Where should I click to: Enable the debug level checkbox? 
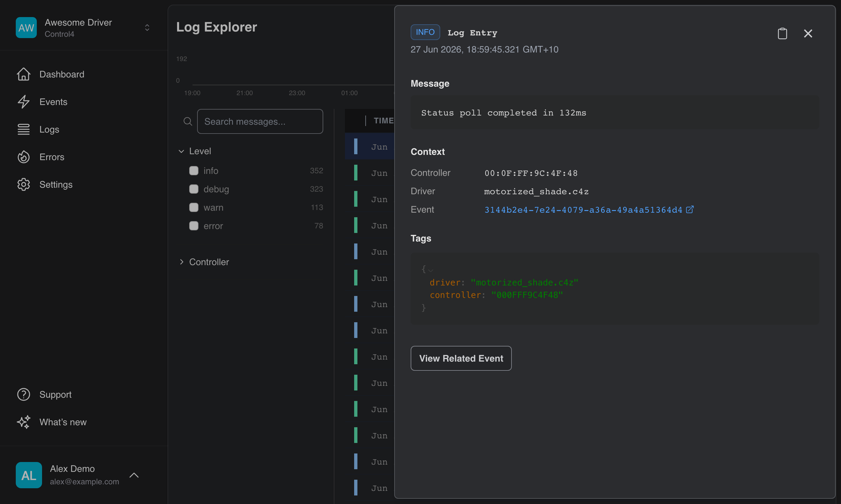[x=194, y=189]
